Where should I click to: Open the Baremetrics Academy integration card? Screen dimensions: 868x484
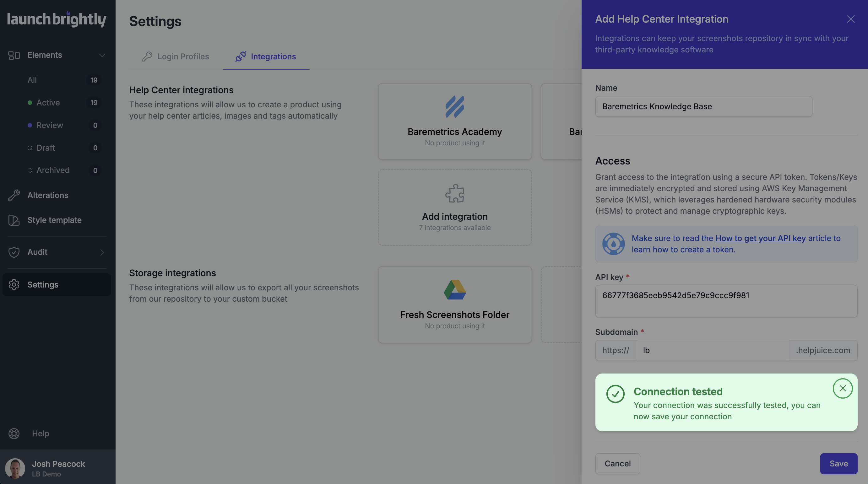(x=454, y=121)
